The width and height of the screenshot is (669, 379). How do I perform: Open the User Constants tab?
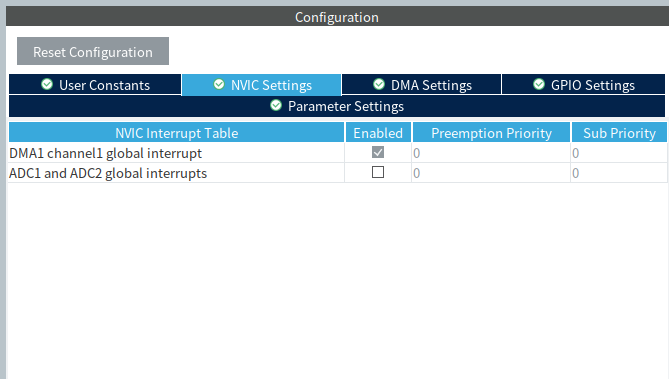pos(95,85)
